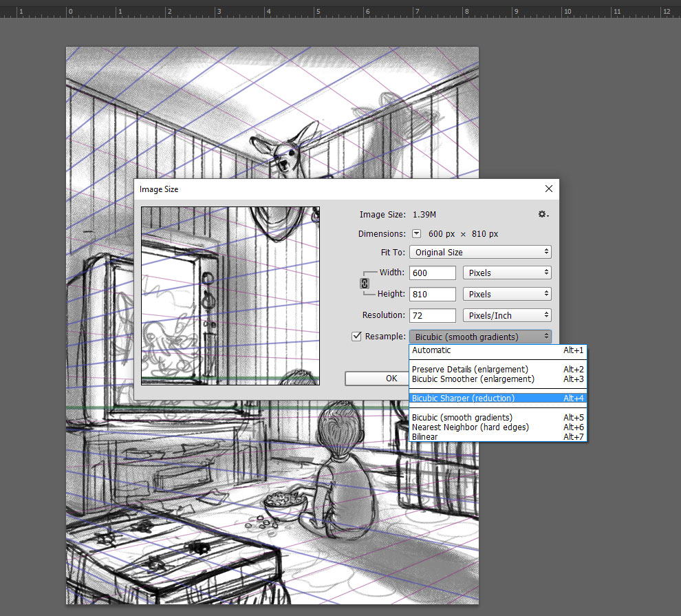Image resolution: width=681 pixels, height=616 pixels.
Task: Click the Height value field
Action: click(x=433, y=295)
